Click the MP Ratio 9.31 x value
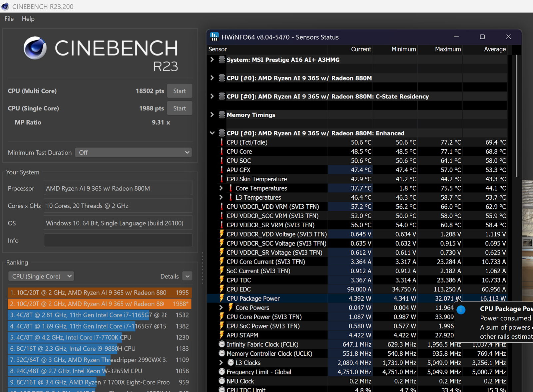533x392 pixels. point(161,122)
